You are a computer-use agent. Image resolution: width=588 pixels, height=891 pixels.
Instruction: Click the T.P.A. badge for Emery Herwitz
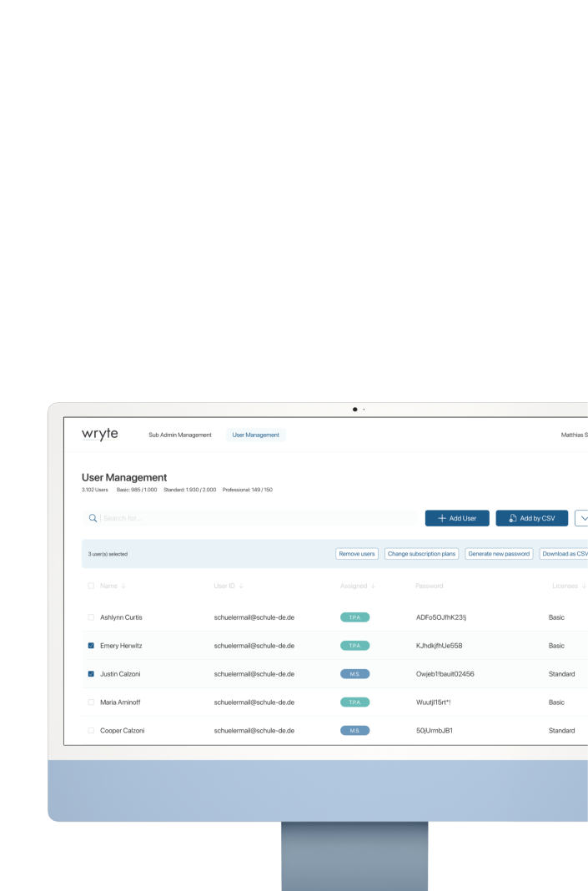pos(355,646)
